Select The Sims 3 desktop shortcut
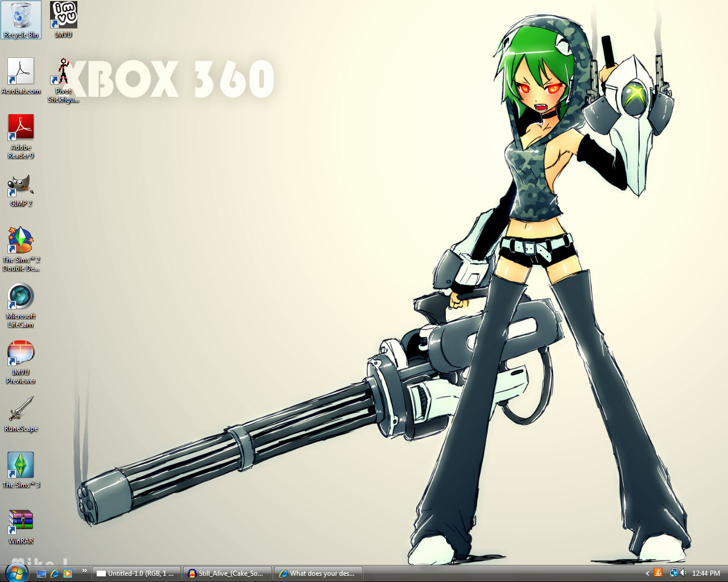Screen dimensions: 728x582 click(21, 470)
